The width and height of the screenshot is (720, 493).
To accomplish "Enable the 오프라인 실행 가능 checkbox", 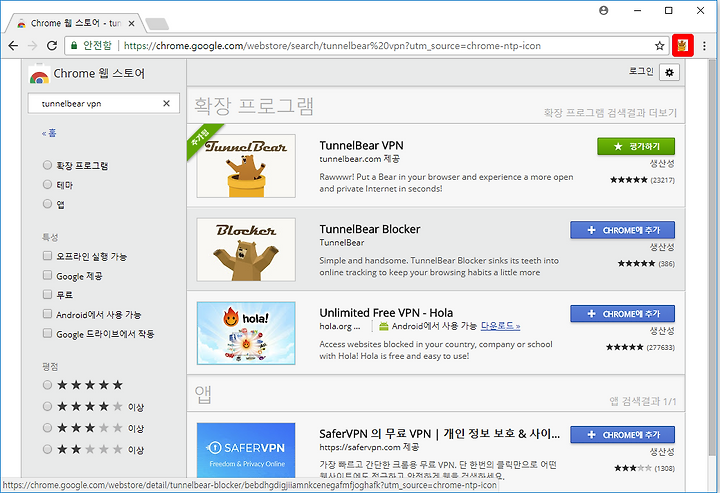I will 47,256.
